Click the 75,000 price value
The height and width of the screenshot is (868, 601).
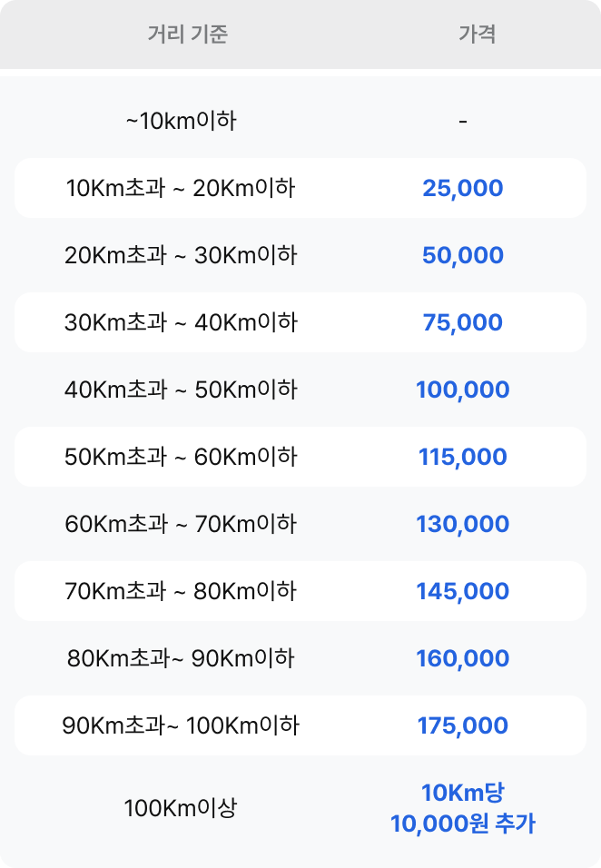[462, 322]
